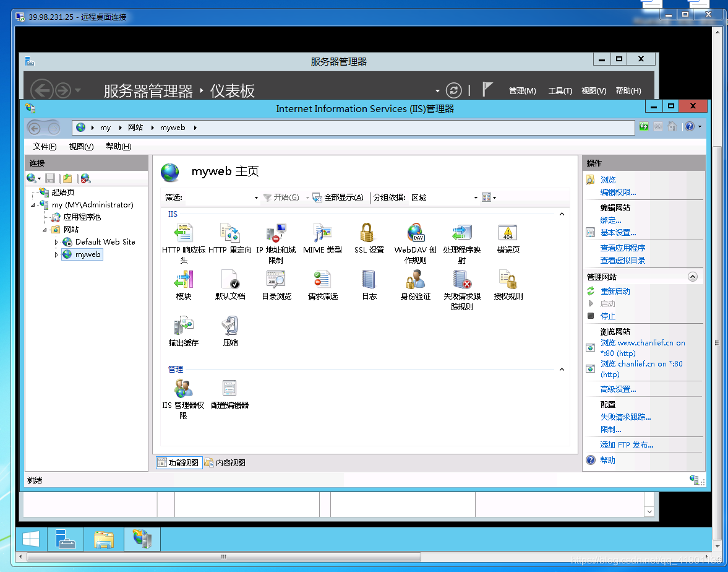The height and width of the screenshot is (572, 728).
Task: Open the 默认文档 feature
Action: tap(230, 285)
